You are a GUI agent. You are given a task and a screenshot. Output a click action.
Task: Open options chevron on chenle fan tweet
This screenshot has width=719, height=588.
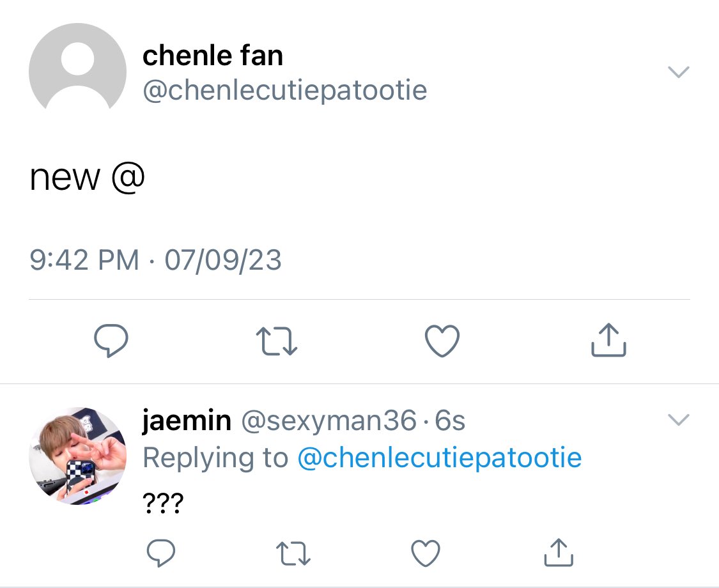[x=679, y=72]
